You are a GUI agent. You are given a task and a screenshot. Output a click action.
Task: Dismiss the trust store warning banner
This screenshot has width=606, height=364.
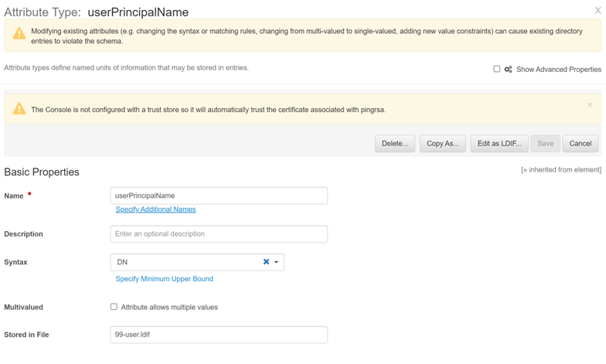click(x=590, y=105)
